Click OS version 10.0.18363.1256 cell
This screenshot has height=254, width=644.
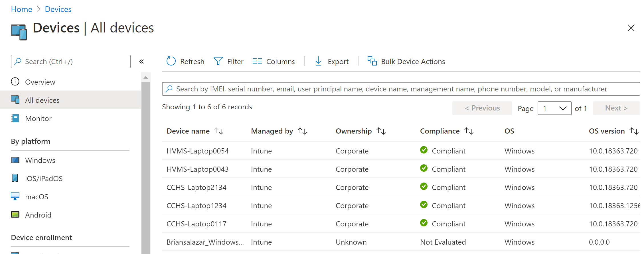[615, 206]
